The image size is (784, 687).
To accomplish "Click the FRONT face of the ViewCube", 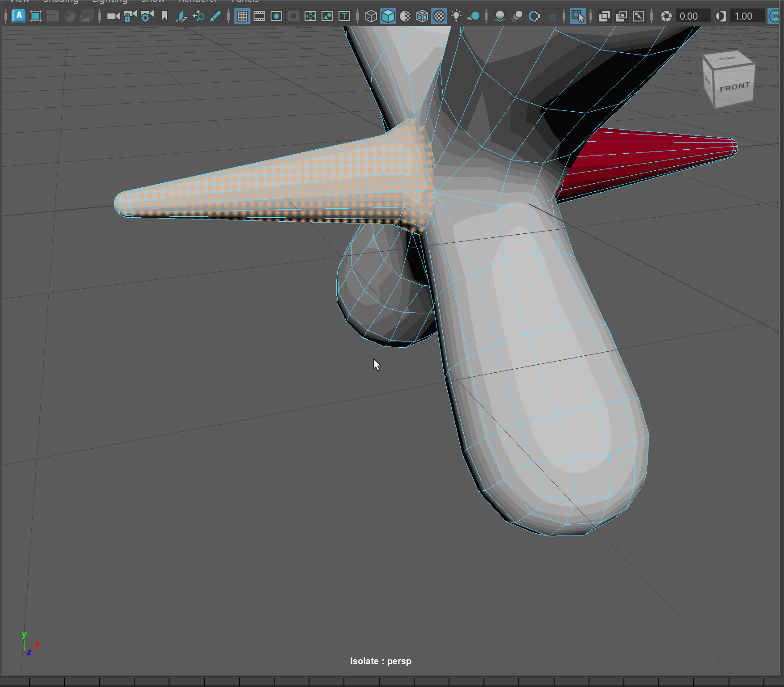I will click(734, 87).
